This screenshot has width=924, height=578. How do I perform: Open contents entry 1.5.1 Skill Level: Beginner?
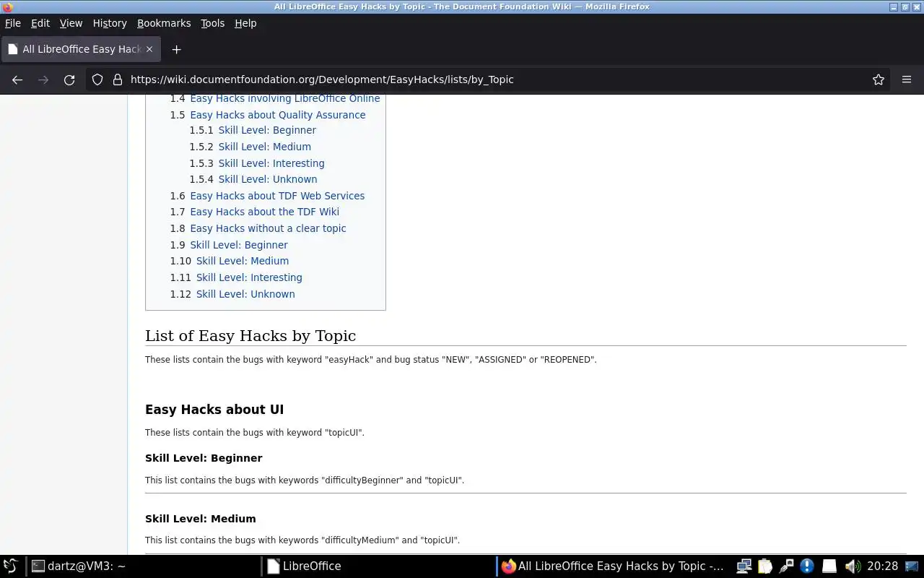tap(267, 130)
